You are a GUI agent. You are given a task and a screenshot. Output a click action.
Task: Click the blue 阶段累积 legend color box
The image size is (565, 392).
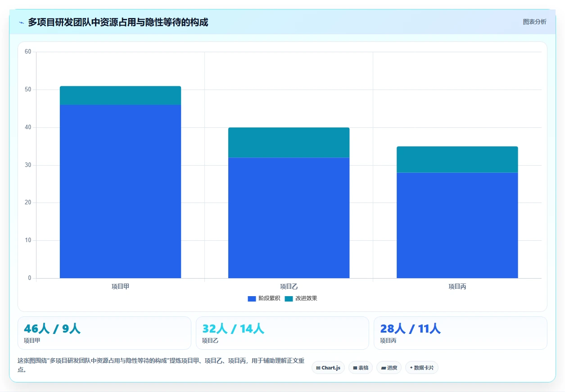coord(252,298)
